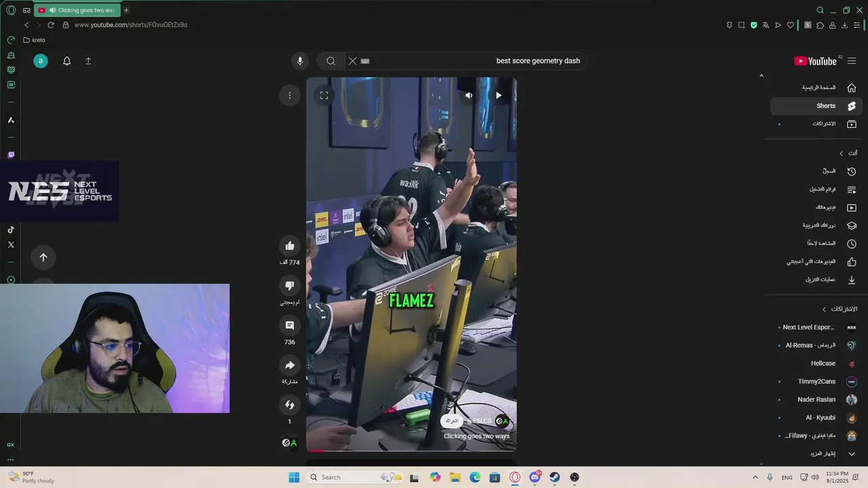Open Windows Start menu
The image size is (868, 488).
[294, 477]
